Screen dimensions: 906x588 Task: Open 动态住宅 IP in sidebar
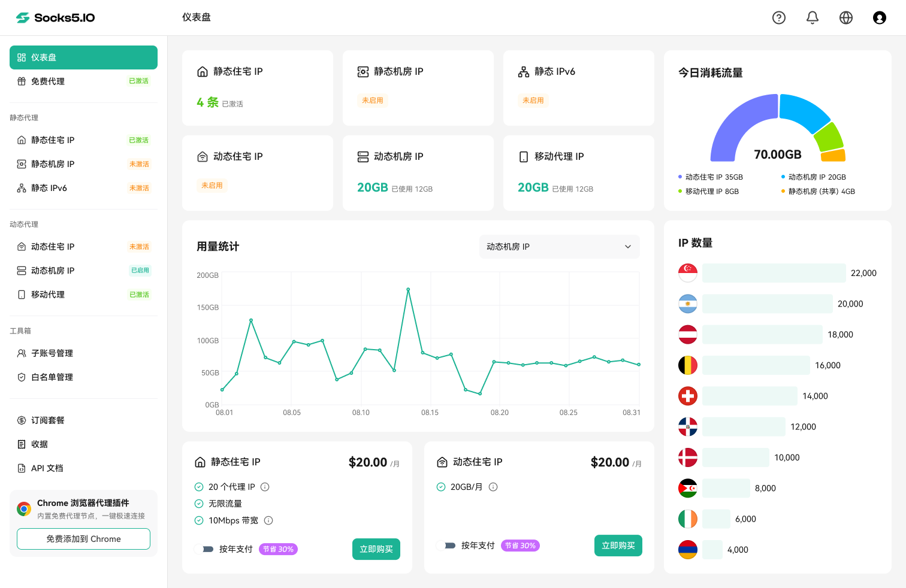pyautogui.click(x=83, y=247)
